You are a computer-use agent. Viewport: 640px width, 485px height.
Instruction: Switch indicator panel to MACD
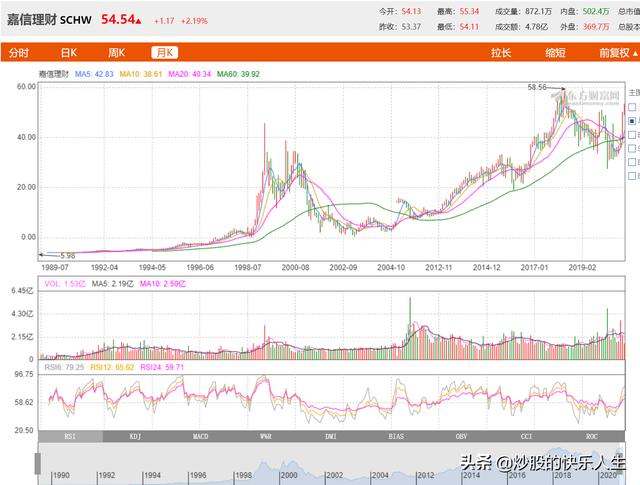pyautogui.click(x=200, y=436)
